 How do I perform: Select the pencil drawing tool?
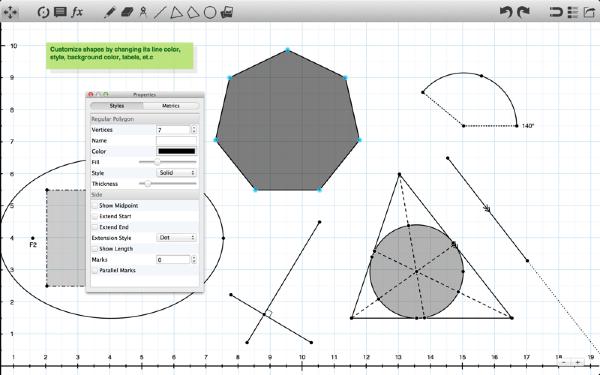[x=109, y=12]
